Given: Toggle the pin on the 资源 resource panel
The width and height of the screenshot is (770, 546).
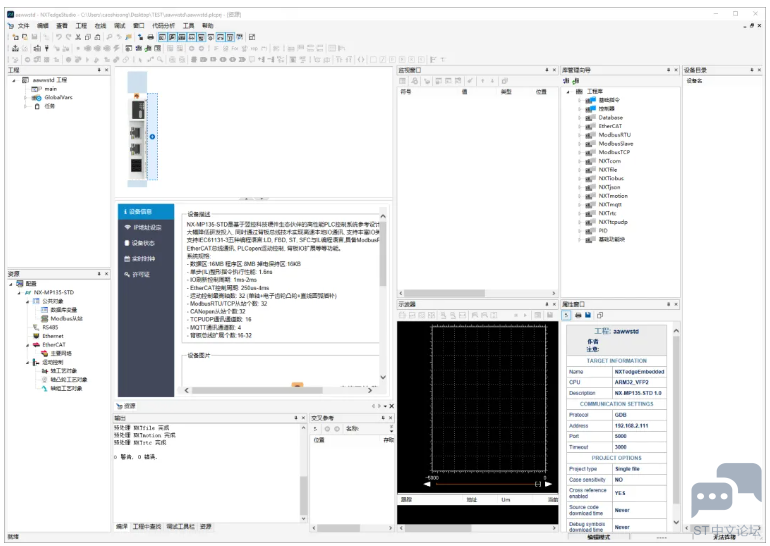Looking at the screenshot, I should tap(99, 274).
